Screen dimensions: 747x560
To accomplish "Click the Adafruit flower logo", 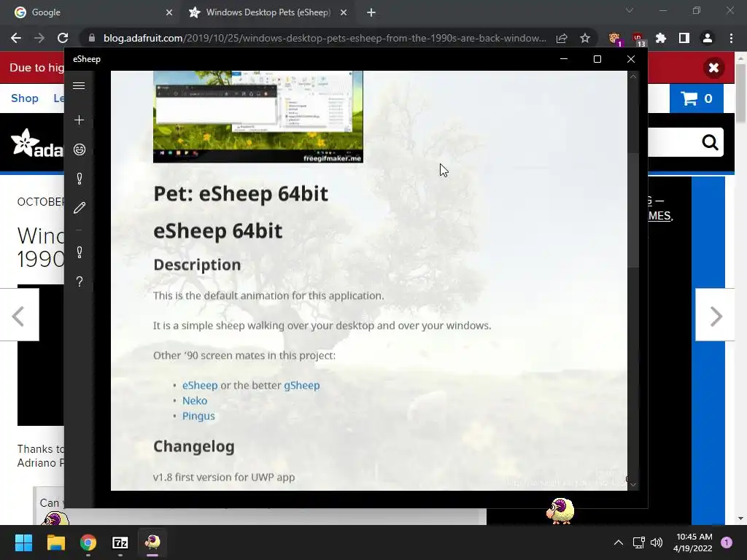I will coord(25,142).
